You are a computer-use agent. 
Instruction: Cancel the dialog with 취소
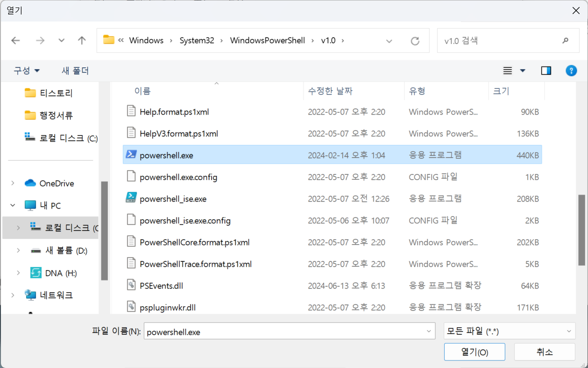pos(545,352)
